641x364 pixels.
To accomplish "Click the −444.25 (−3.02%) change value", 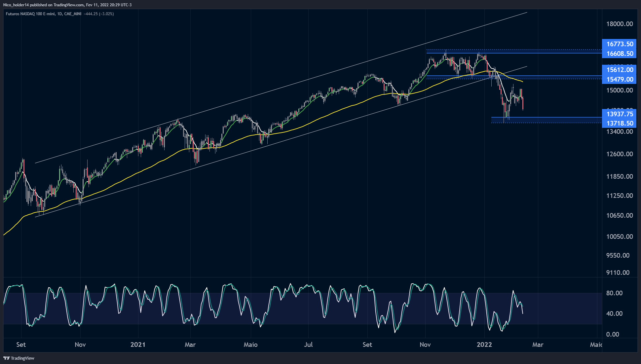I will (99, 14).
